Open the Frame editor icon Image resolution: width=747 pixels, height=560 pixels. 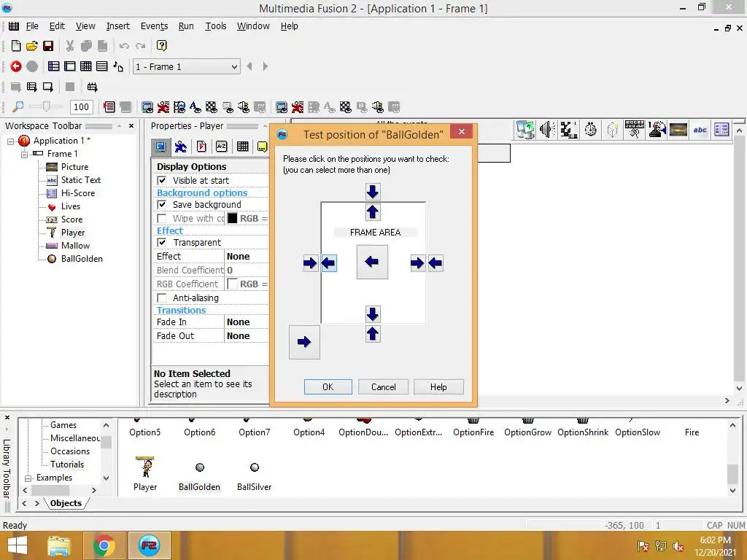[70, 66]
